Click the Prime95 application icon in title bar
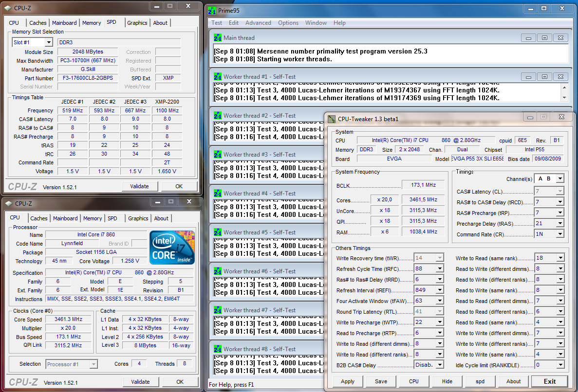Image resolution: width=578 pixels, height=392 pixels. pos(212,11)
